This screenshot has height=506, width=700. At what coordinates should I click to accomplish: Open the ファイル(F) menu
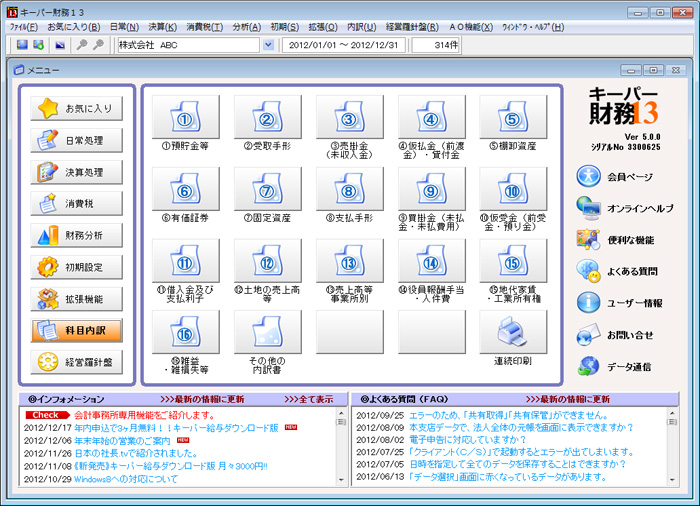pyautogui.click(x=24, y=27)
